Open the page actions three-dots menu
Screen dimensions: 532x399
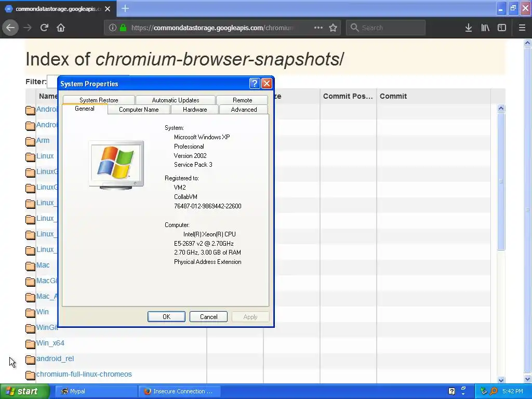[x=318, y=28]
